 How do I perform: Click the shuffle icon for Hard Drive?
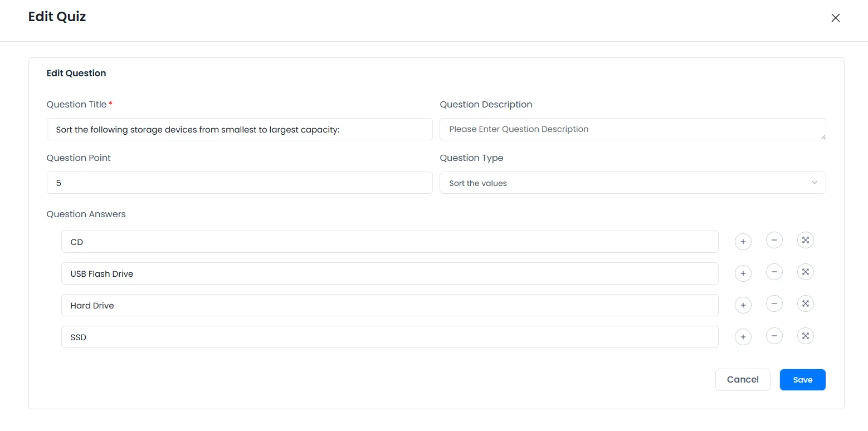point(805,303)
